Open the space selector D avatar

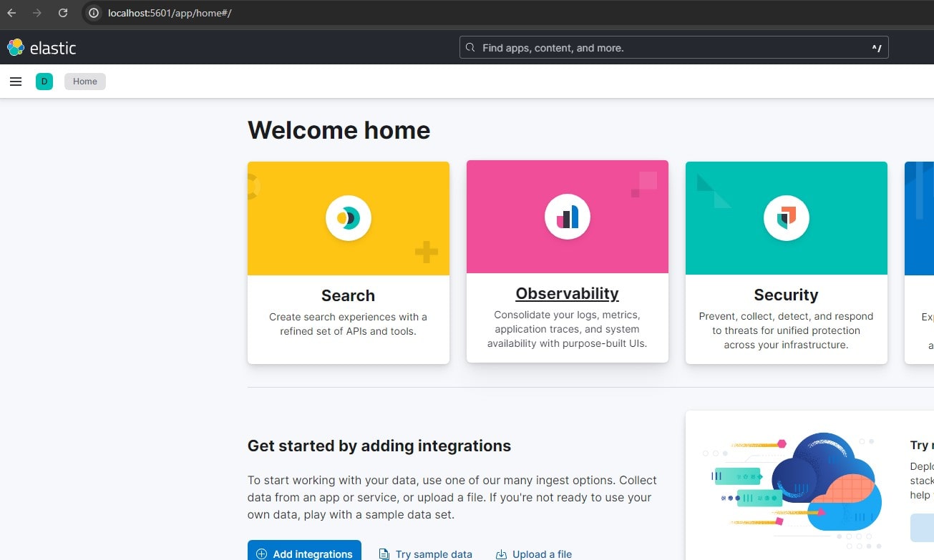tap(44, 82)
